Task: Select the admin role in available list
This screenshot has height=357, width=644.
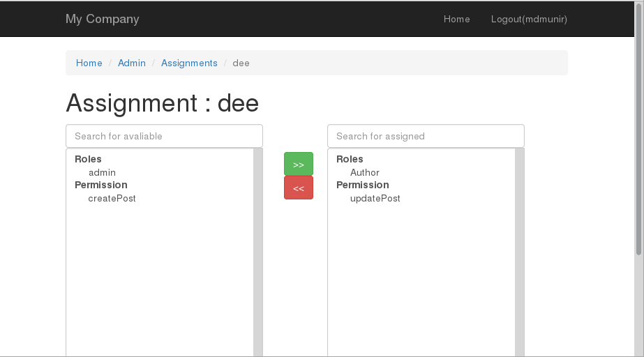Action: pyautogui.click(x=102, y=172)
